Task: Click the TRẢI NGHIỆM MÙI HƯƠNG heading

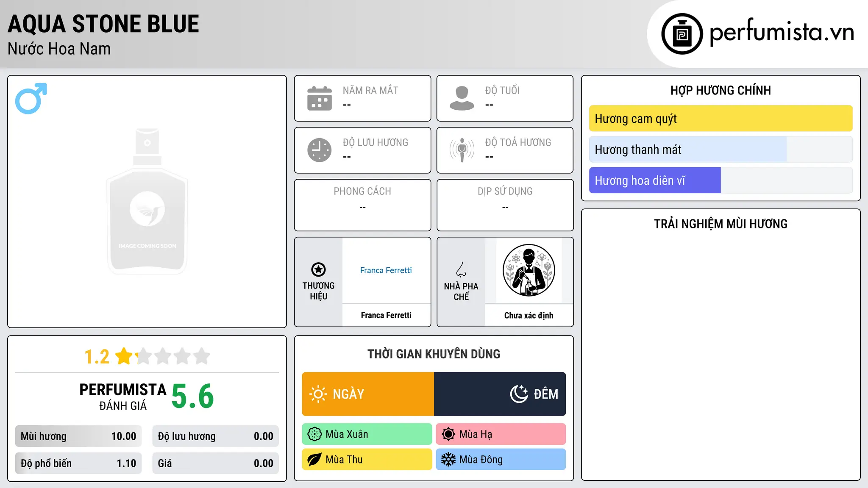Action: (x=721, y=224)
